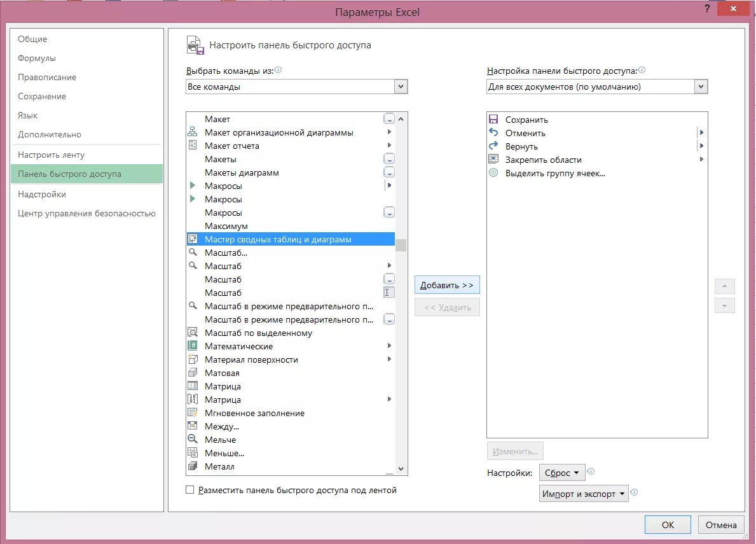Click the 'Материал поверхности' icon
756x544 pixels.
[x=193, y=359]
